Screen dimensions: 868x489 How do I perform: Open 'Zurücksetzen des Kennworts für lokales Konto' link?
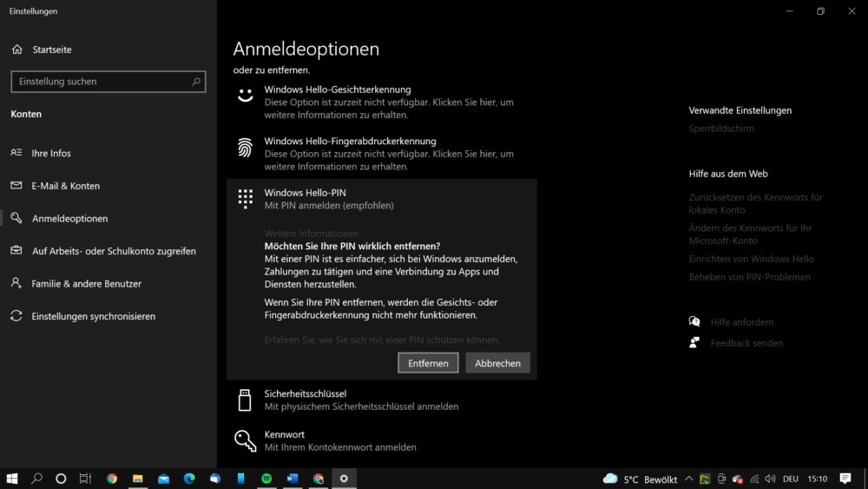click(756, 203)
